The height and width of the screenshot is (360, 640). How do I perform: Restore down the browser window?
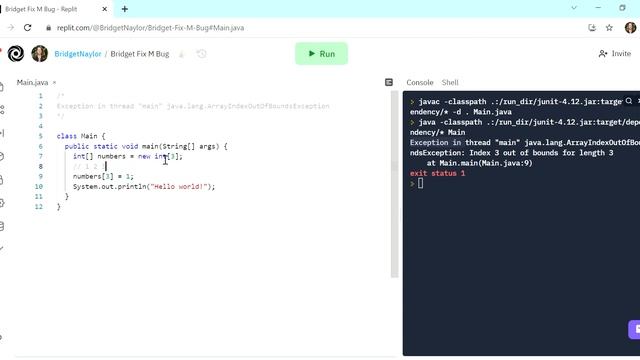[622, 8]
